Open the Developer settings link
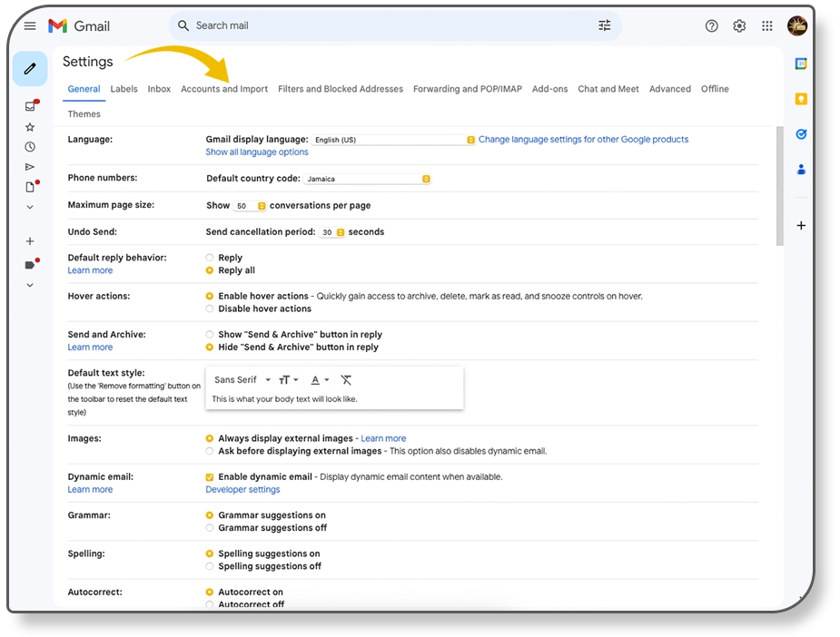The height and width of the screenshot is (637, 840). (x=242, y=490)
